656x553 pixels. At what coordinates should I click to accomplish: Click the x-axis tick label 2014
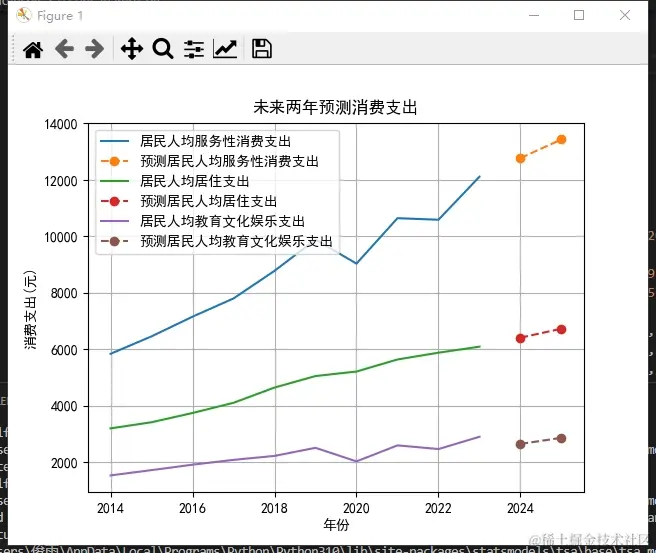[110, 508]
